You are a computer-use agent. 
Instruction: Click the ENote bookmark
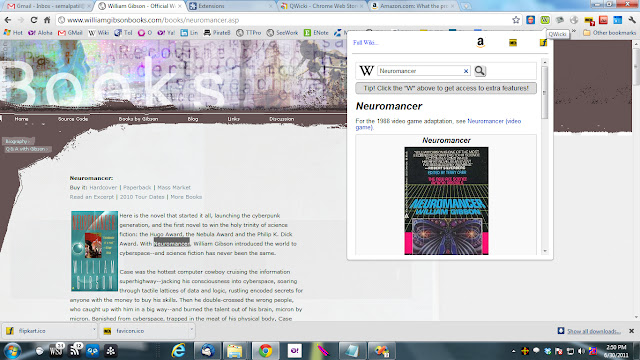(x=316, y=33)
